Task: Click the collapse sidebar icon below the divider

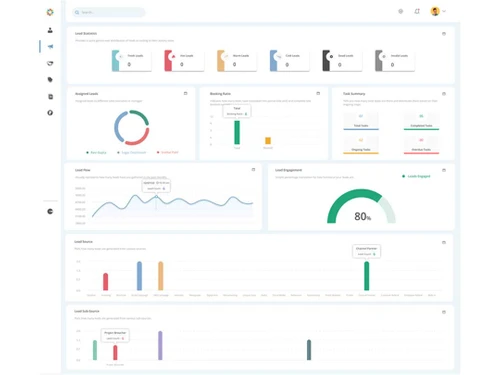Action: pos(50,211)
